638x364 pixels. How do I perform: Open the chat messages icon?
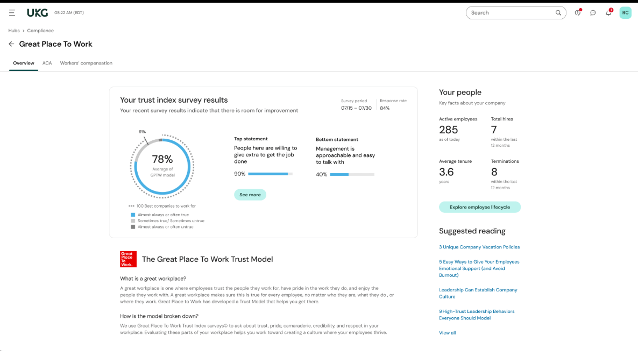click(x=593, y=12)
